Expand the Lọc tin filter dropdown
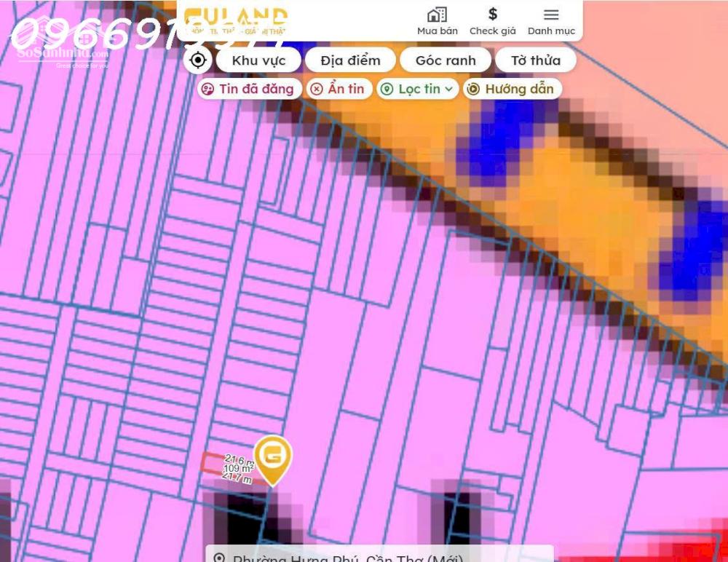This screenshot has width=728, height=562. pyautogui.click(x=418, y=89)
